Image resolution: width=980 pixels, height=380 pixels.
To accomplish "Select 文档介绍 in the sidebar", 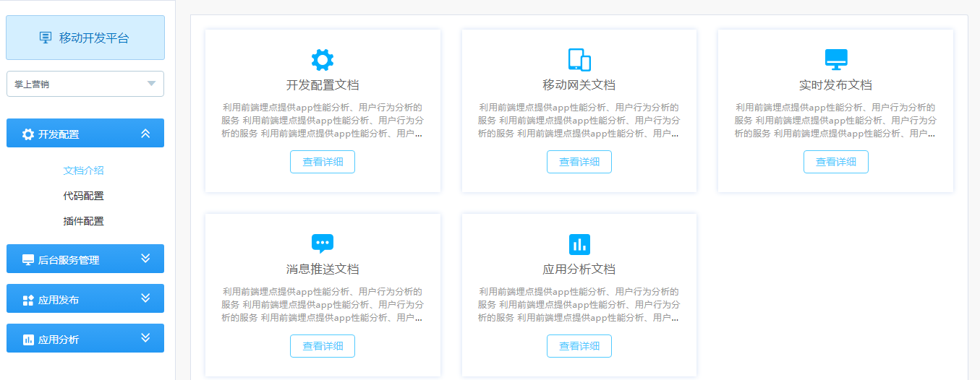I will (83, 170).
